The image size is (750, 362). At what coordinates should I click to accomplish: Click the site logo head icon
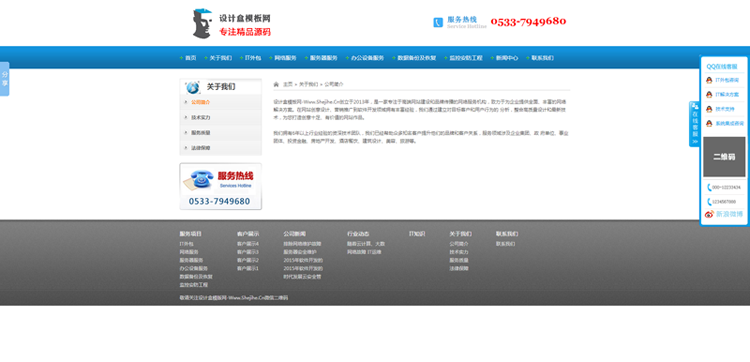[x=202, y=23]
